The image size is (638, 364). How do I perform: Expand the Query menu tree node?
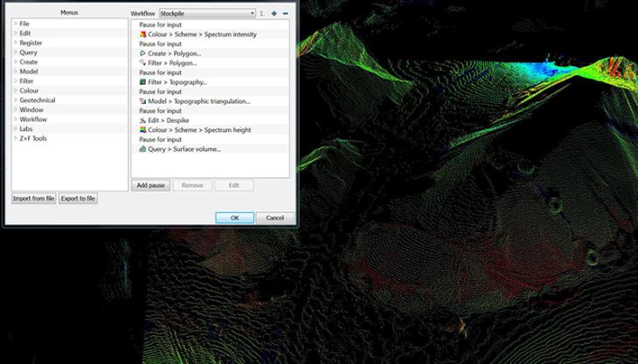click(x=16, y=52)
